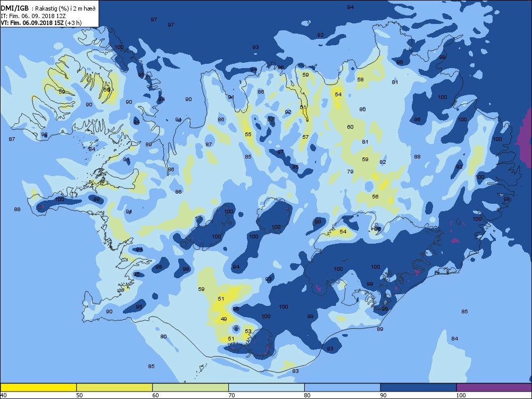This screenshot has height=399, width=532.
Task: Click the '49' humidity value on the map
Action: point(223,319)
